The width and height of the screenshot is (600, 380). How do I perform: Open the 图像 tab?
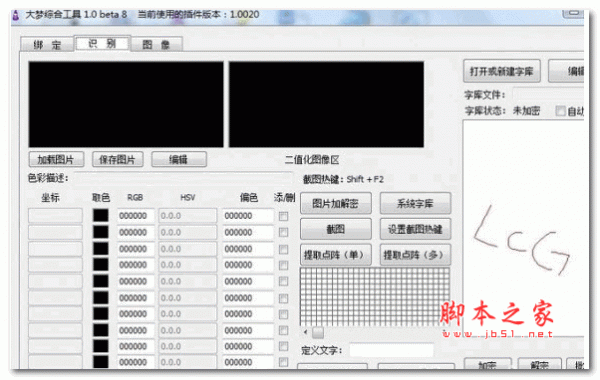click(x=157, y=44)
